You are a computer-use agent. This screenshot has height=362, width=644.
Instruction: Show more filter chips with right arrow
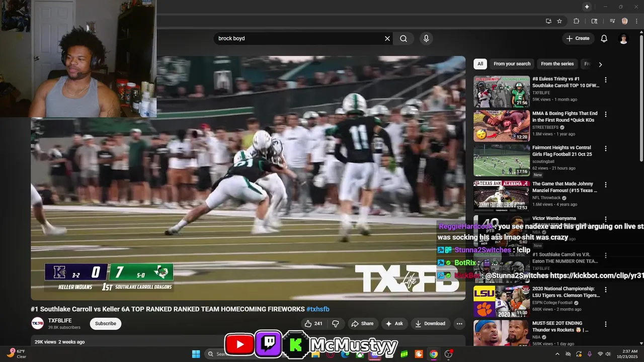point(600,64)
